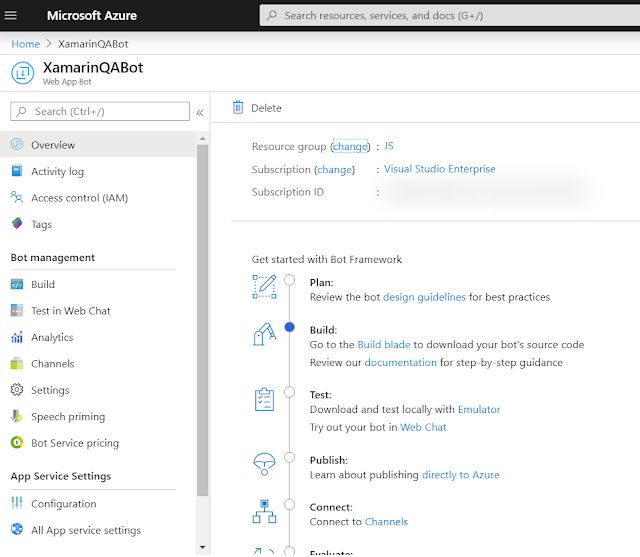Click the All App service settings icon
Image resolution: width=640 pixels, height=557 pixels.
pyautogui.click(x=17, y=529)
